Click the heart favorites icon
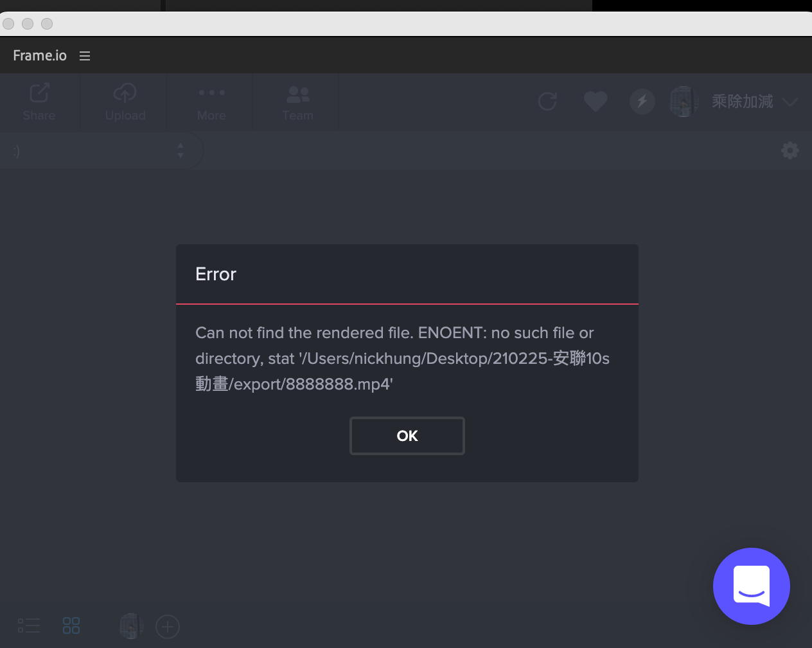This screenshot has width=812, height=648. click(595, 102)
